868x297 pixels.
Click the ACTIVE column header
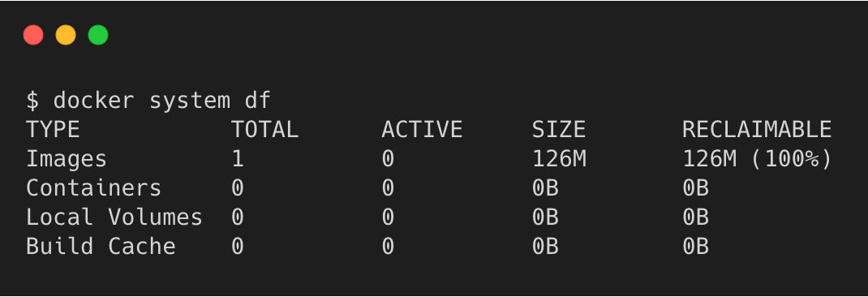(x=422, y=130)
